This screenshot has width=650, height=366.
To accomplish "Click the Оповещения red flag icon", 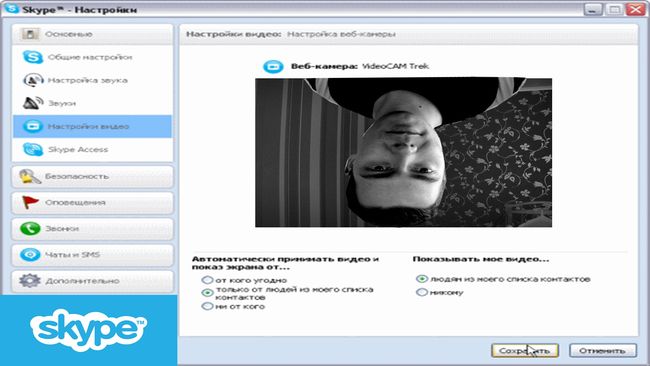I will (30, 203).
